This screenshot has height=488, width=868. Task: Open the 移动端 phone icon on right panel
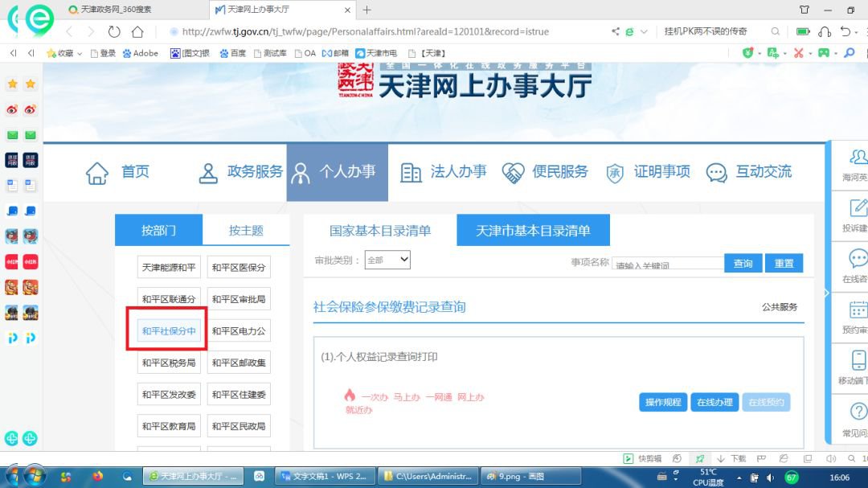click(x=858, y=360)
